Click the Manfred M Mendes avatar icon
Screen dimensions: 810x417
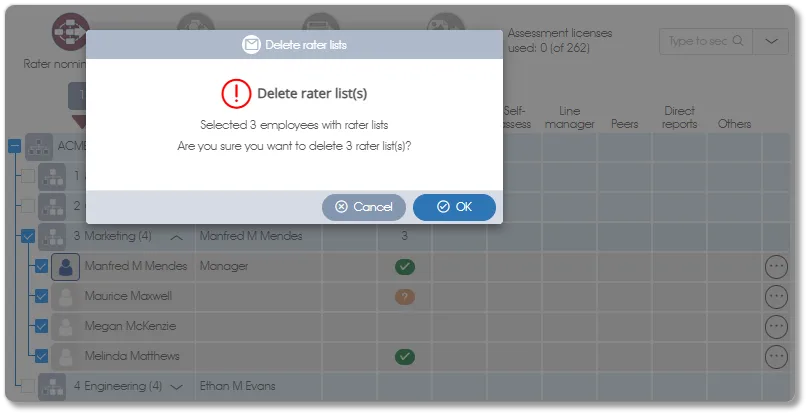coord(66,267)
